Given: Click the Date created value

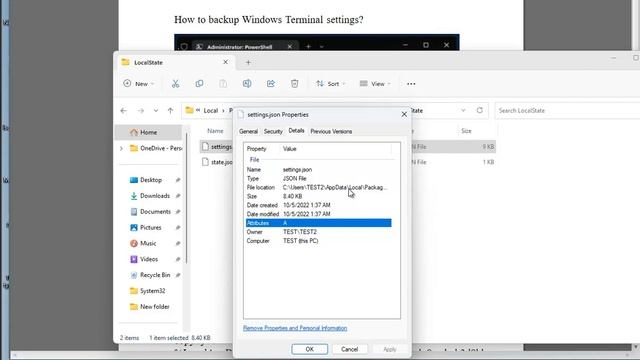Looking at the screenshot, I should tap(307, 205).
